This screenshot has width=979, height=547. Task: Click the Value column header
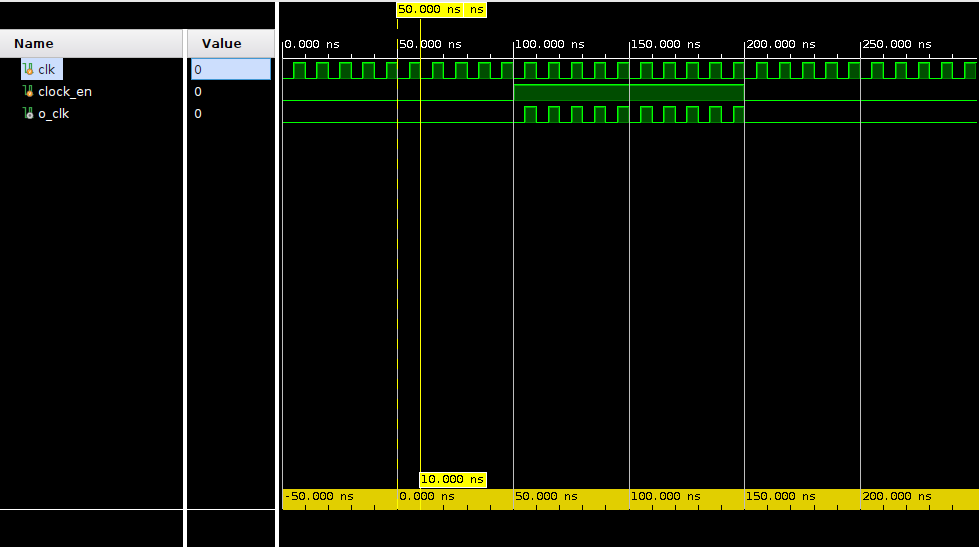(x=231, y=44)
